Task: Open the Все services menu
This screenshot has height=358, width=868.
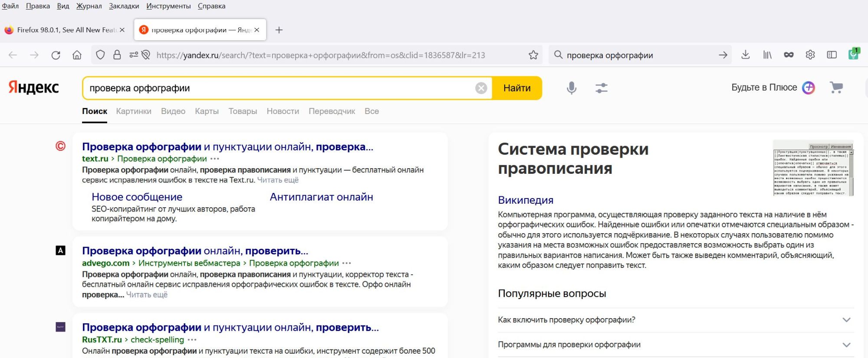Action: 372,111
